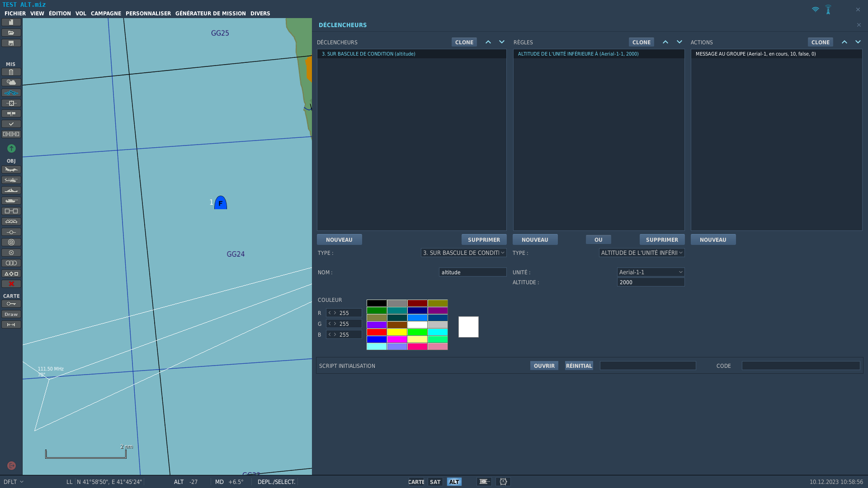Image resolution: width=868 pixels, height=488 pixels.
Task: Open the briefing clipboard icon
Action: [11, 72]
